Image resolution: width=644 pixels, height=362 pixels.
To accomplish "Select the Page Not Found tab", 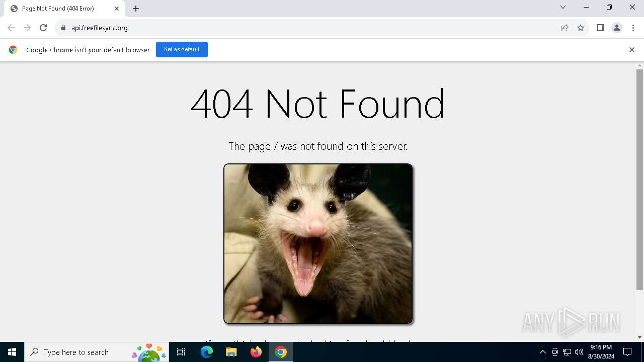I will click(x=64, y=9).
